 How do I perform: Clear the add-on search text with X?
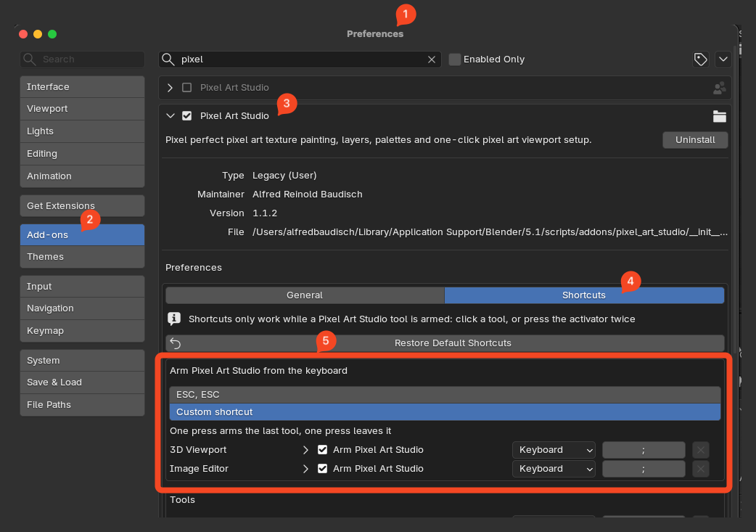432,60
